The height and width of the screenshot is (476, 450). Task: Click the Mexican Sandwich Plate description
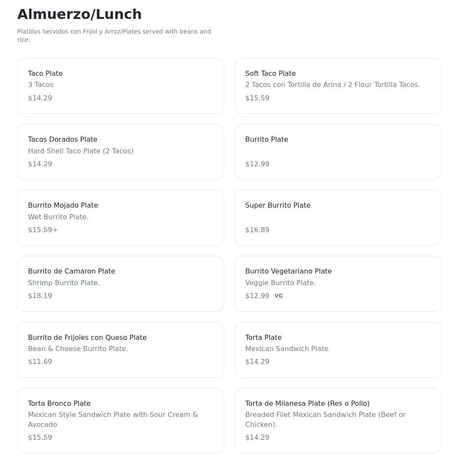point(288,348)
